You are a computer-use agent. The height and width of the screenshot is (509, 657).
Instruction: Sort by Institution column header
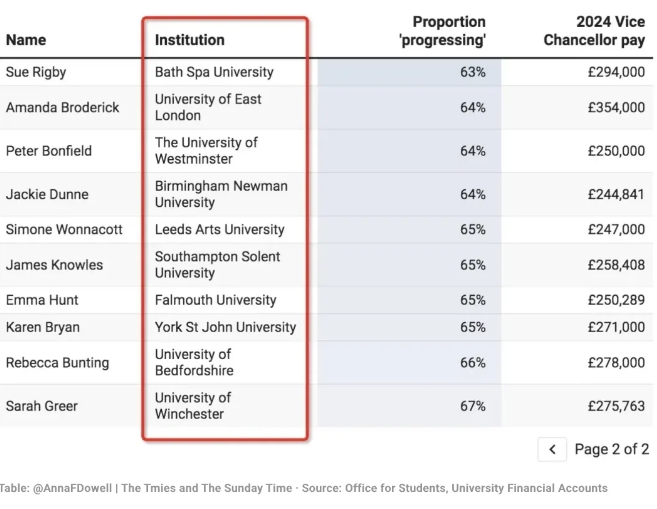[190, 40]
